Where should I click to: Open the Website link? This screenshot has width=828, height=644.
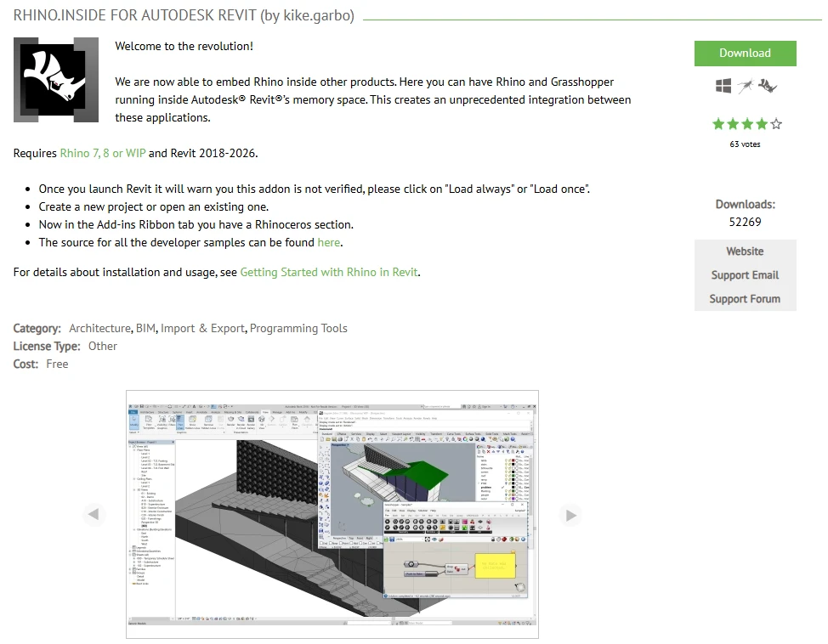coord(745,251)
